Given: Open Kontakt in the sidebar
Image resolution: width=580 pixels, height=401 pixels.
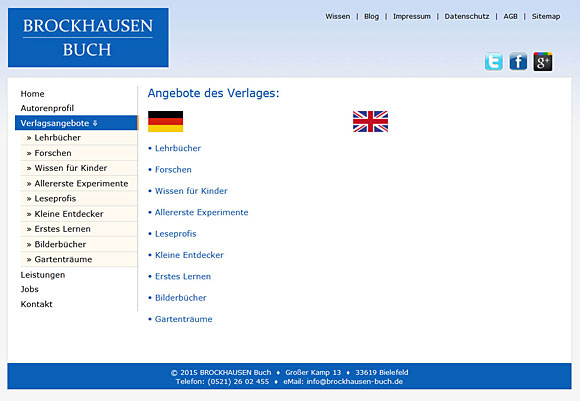Looking at the screenshot, I should (x=37, y=304).
